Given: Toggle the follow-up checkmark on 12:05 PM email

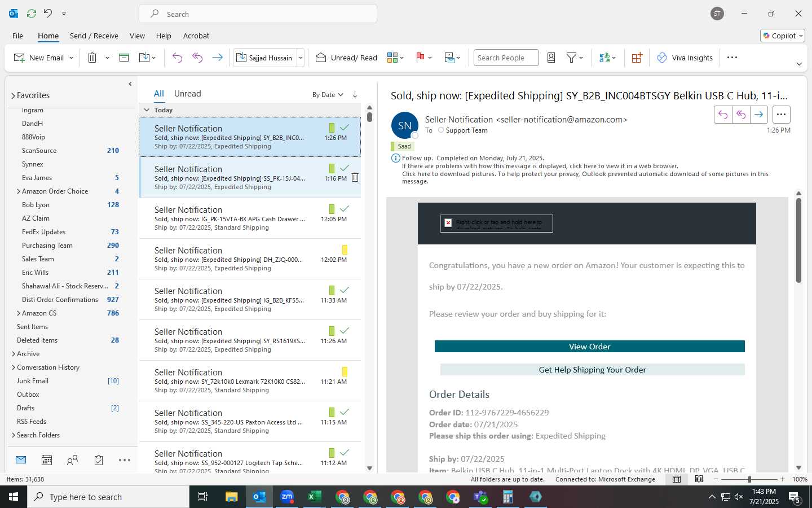Looking at the screenshot, I should point(345,209).
